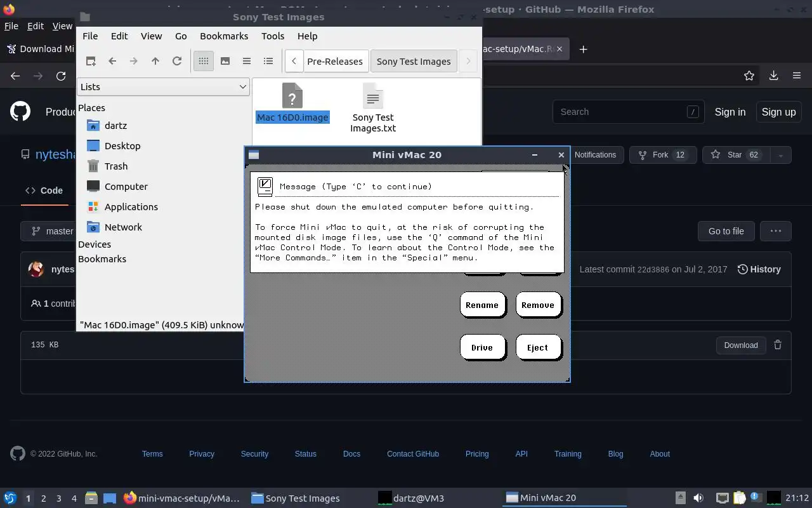Open a new Firefox tab
The width and height of the screenshot is (812, 508).
coord(583,49)
